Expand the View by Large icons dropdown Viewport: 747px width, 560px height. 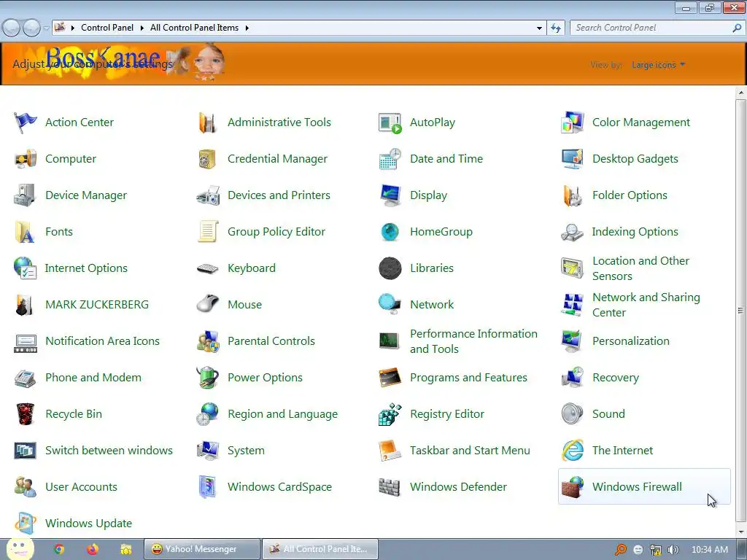[659, 65]
